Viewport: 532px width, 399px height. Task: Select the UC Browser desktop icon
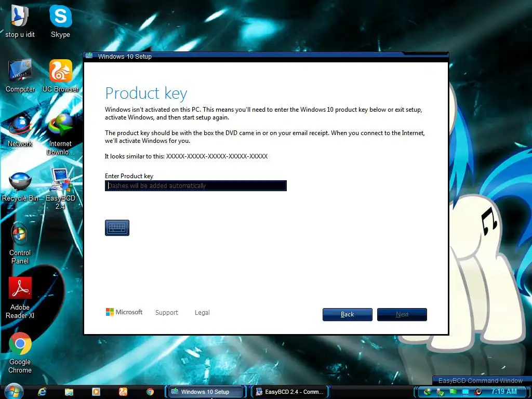[x=60, y=76]
